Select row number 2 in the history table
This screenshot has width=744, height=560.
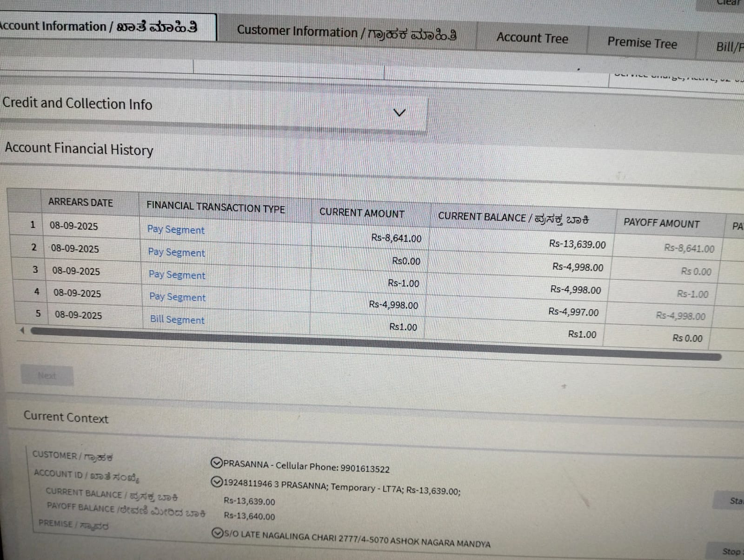click(33, 247)
